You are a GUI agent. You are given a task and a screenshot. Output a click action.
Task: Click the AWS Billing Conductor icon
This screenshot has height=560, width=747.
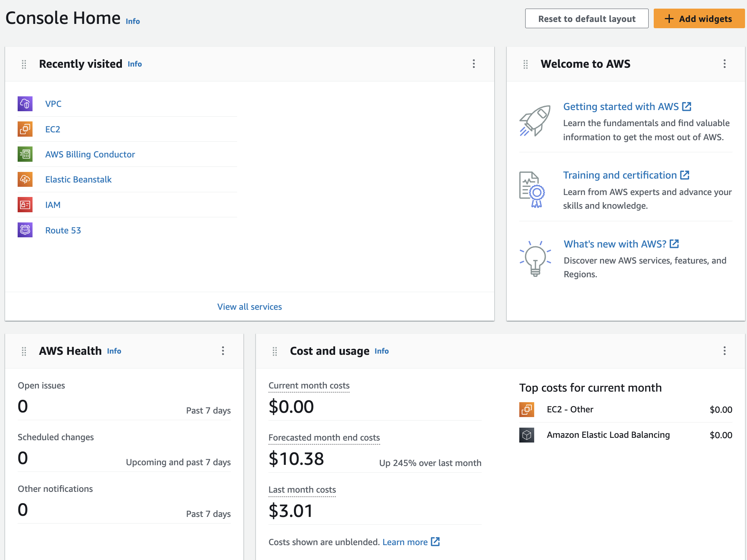(25, 154)
